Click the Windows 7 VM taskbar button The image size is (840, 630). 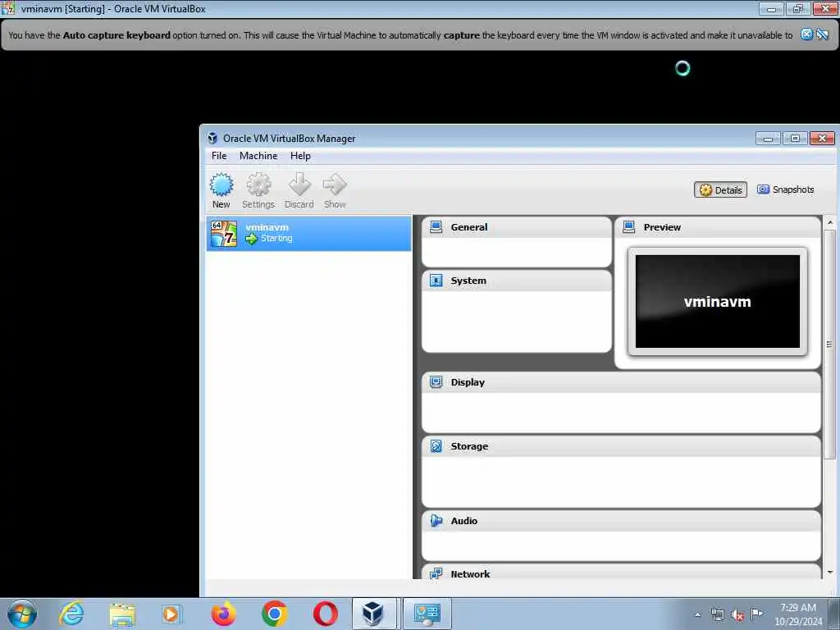click(x=427, y=614)
